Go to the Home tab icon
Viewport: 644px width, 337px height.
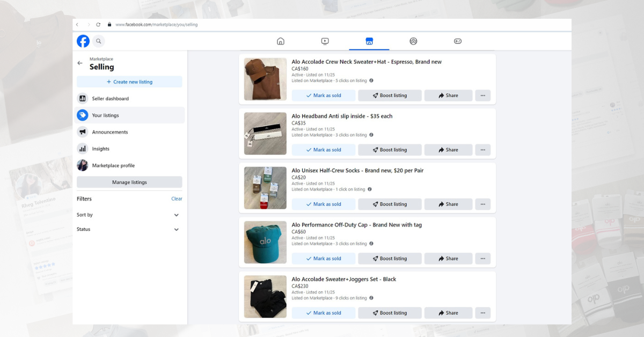pyautogui.click(x=280, y=41)
